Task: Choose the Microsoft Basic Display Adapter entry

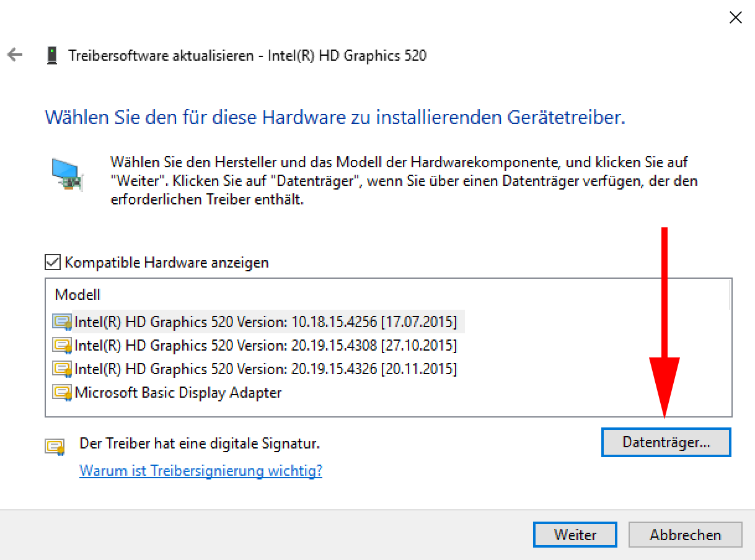Action: [x=178, y=392]
